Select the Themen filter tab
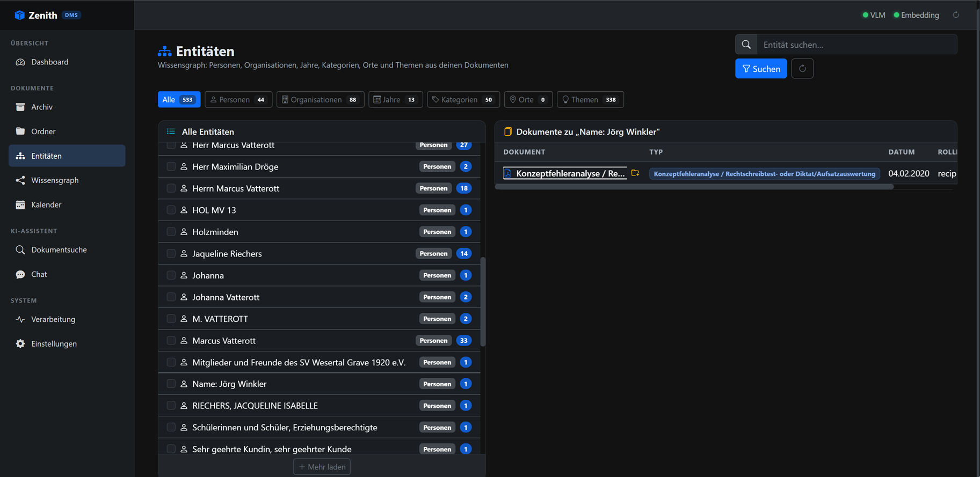Image resolution: width=980 pixels, height=477 pixels. tap(590, 99)
